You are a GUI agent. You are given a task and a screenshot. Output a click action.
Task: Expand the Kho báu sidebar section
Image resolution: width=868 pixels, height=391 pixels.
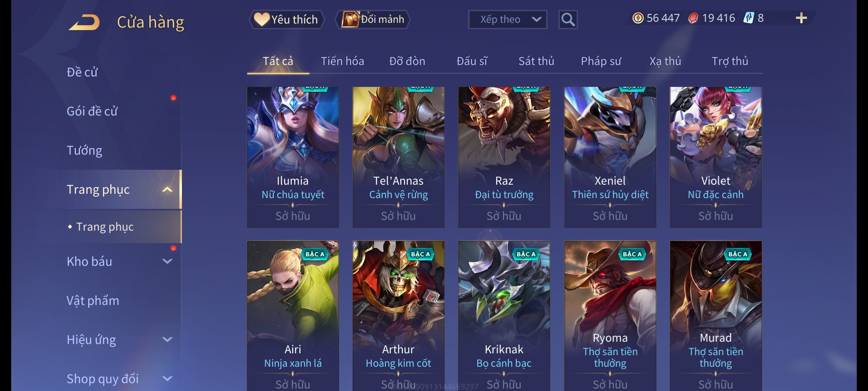(167, 261)
